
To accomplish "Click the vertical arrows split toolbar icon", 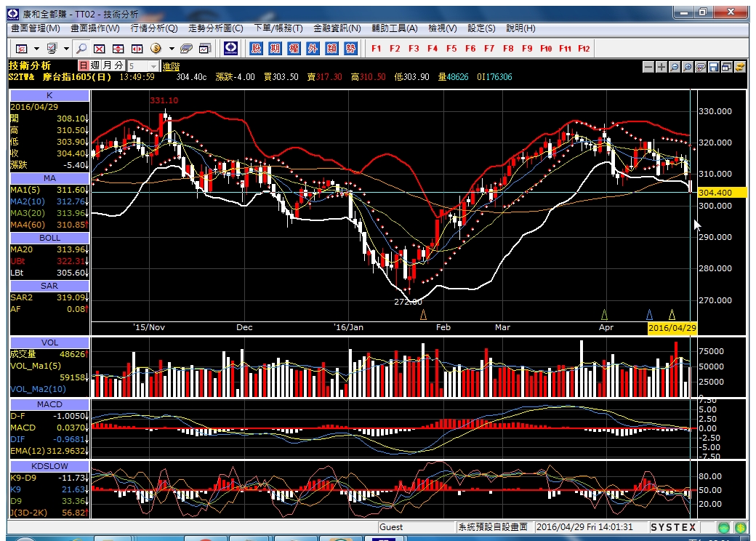I will [x=118, y=48].
